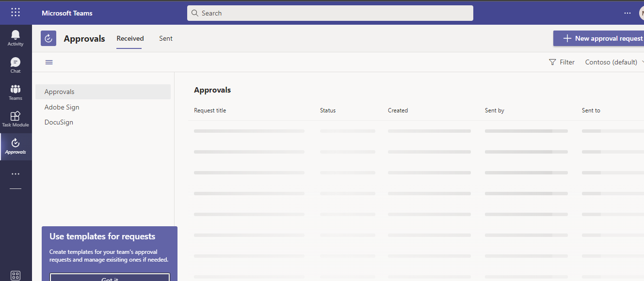Open the app launcher waffle icon

click(x=16, y=13)
